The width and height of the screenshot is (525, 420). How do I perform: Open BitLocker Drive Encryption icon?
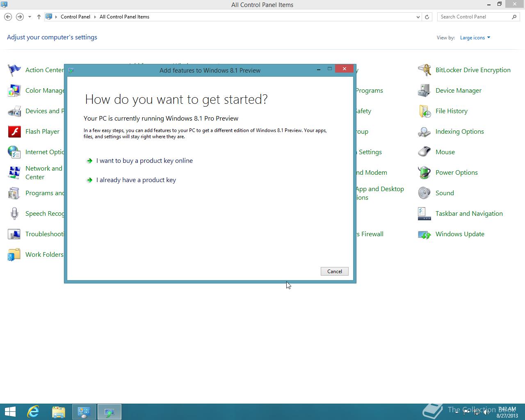(425, 70)
